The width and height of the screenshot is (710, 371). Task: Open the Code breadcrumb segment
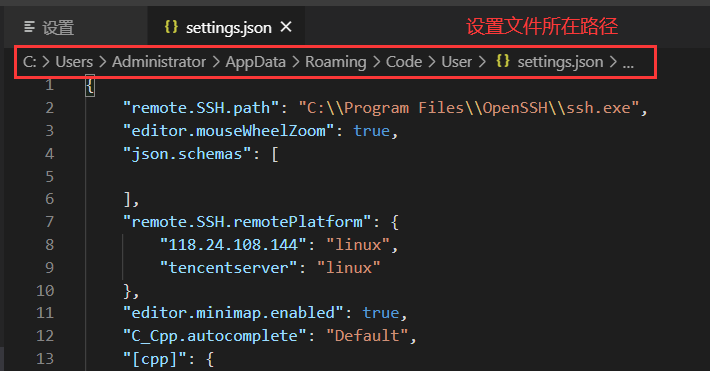pyautogui.click(x=404, y=62)
